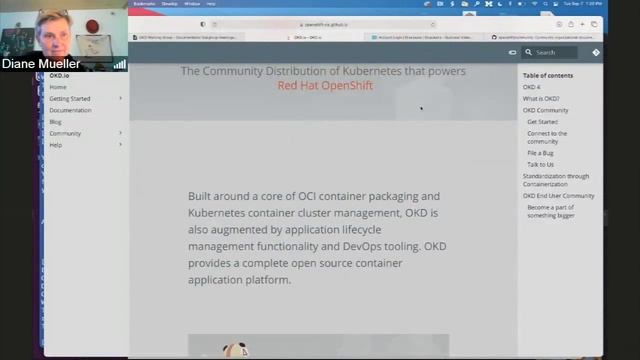Click the privacy shield icon left of address bar

pos(203,24)
